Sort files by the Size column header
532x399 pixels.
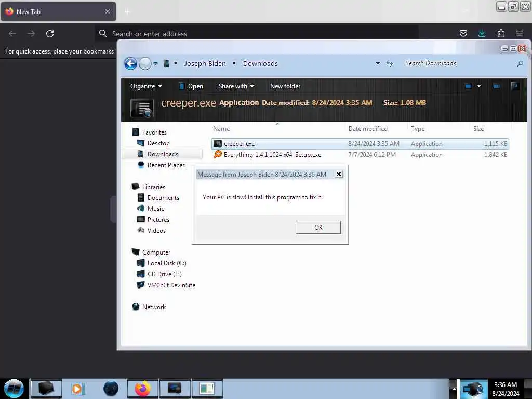(490, 129)
